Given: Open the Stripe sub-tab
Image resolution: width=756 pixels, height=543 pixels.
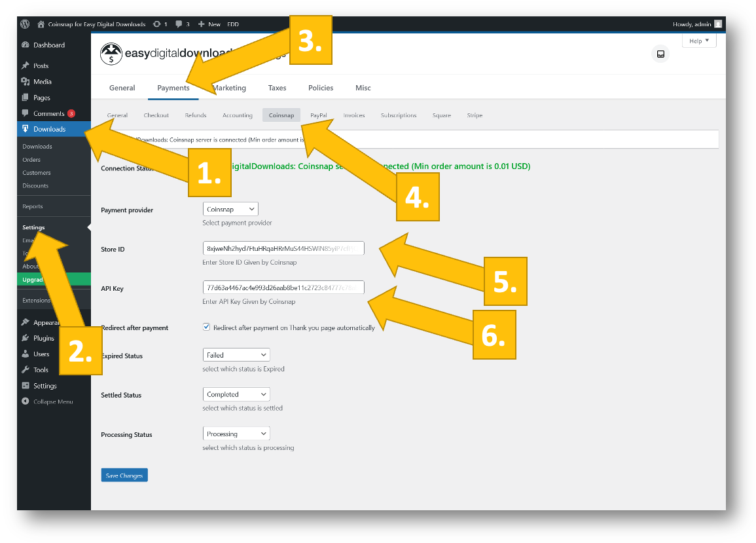Looking at the screenshot, I should tap(475, 115).
